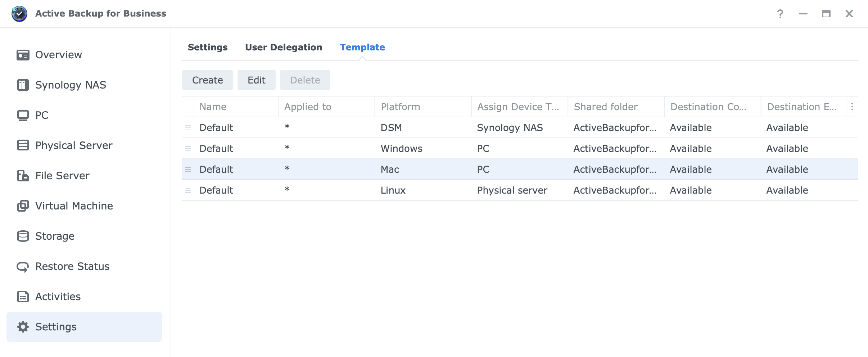The width and height of the screenshot is (868, 357).
Task: Click the Settings gear icon
Action: (23, 327)
